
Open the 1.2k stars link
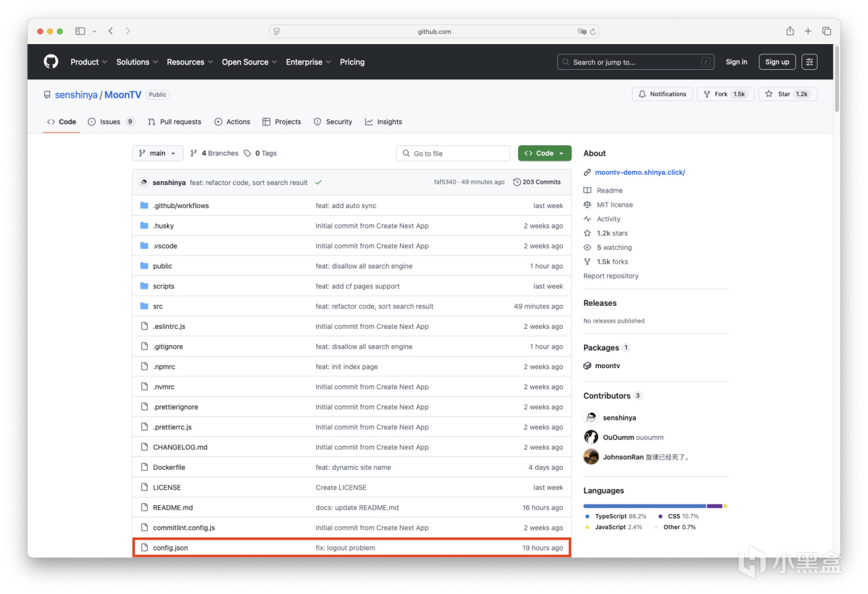point(612,233)
